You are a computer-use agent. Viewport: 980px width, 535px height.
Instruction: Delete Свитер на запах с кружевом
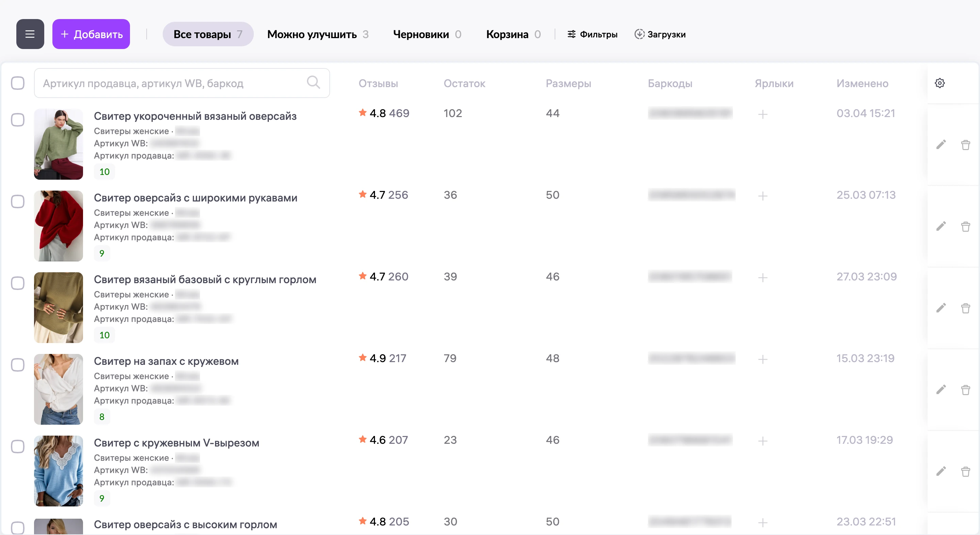pyautogui.click(x=966, y=390)
